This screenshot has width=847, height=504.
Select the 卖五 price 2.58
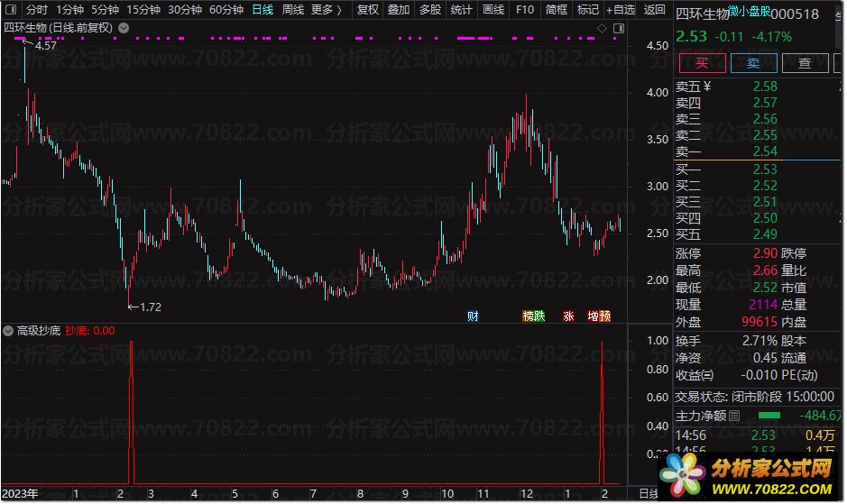[766, 87]
